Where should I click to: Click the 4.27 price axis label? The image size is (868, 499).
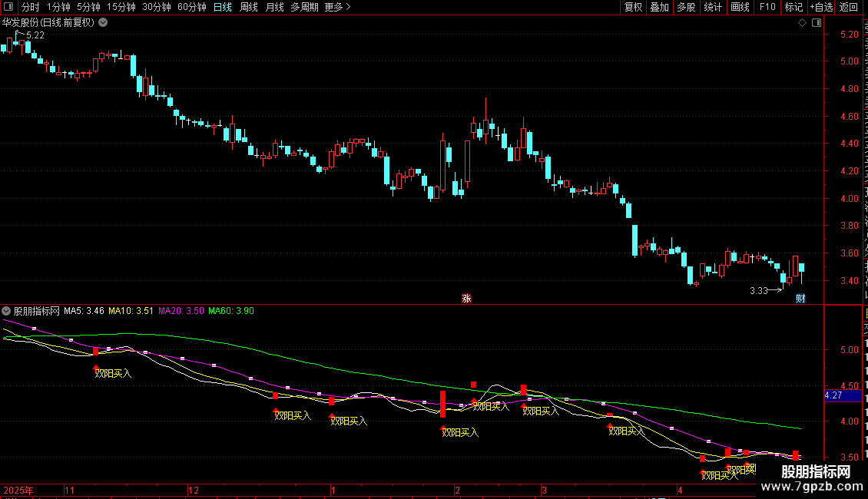(x=833, y=395)
